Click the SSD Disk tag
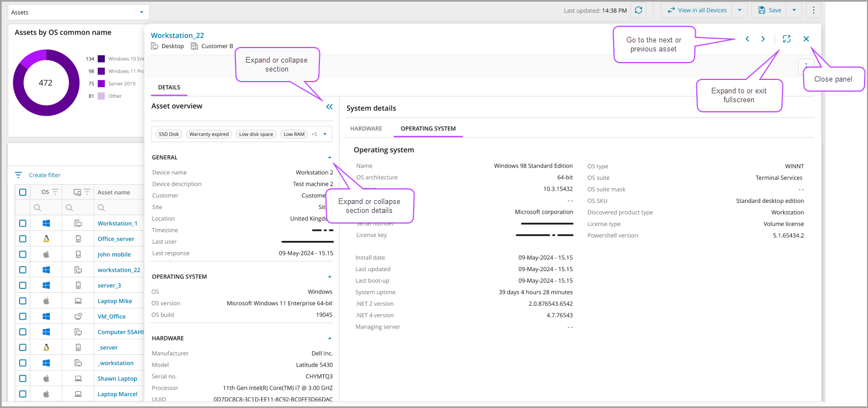868x408 pixels. pos(169,134)
